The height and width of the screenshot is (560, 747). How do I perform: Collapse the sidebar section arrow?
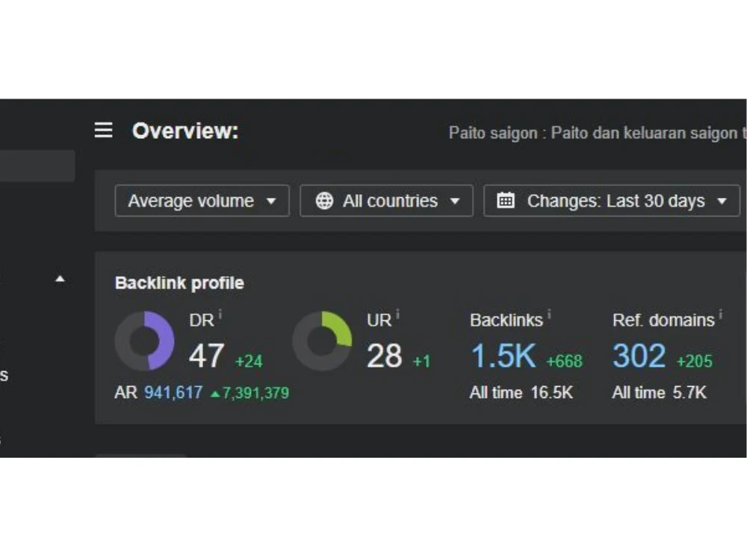(x=60, y=279)
